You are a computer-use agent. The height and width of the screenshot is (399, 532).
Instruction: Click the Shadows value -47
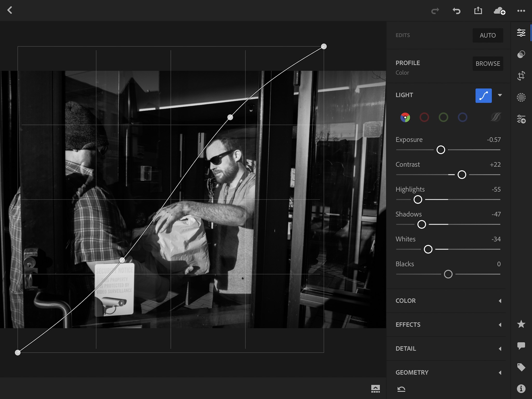[496, 214]
